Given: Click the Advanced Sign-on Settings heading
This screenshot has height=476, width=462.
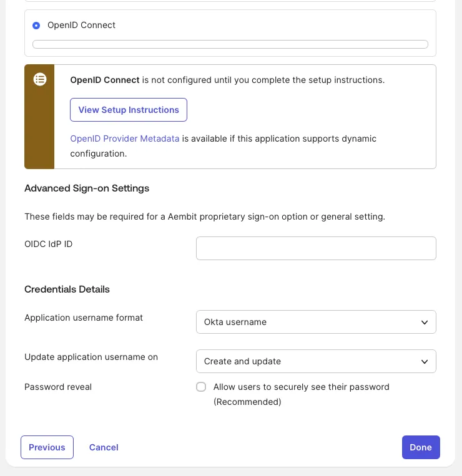Looking at the screenshot, I should pos(87,188).
